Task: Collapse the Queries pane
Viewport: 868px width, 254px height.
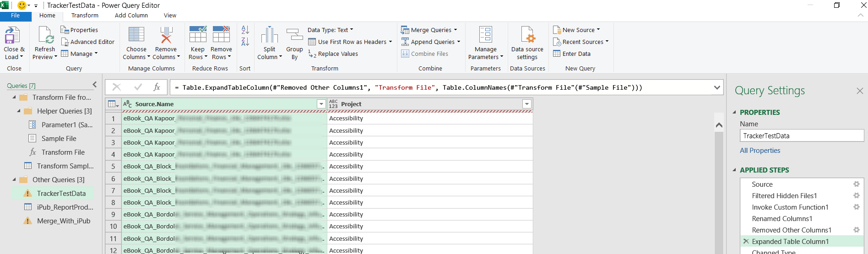Action: [95, 84]
